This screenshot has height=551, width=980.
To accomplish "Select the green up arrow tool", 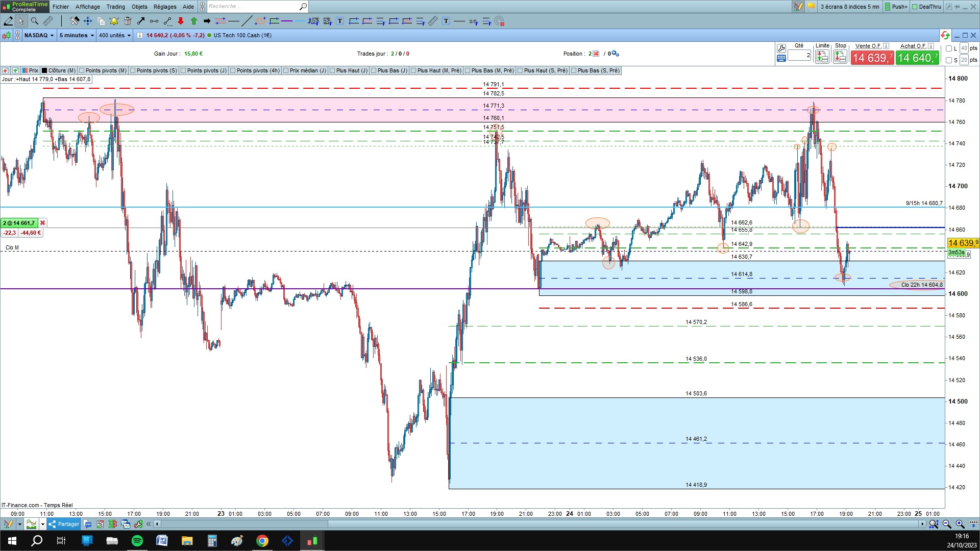I will [194, 21].
